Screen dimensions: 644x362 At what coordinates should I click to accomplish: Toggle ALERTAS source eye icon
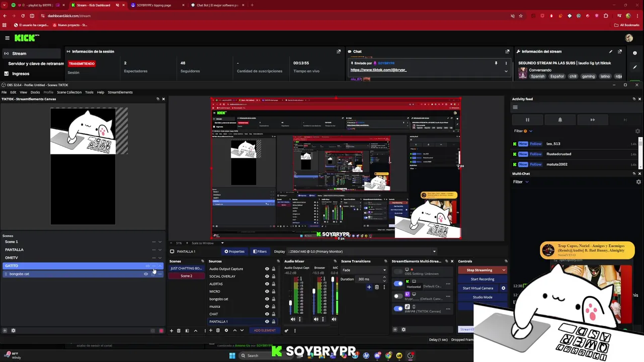267,284
